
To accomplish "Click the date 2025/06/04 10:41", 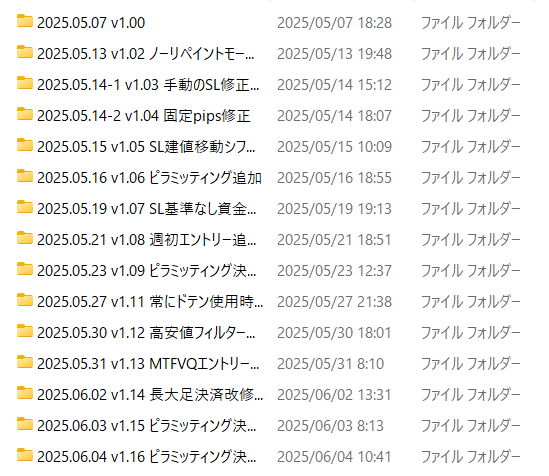I will 334,457.
